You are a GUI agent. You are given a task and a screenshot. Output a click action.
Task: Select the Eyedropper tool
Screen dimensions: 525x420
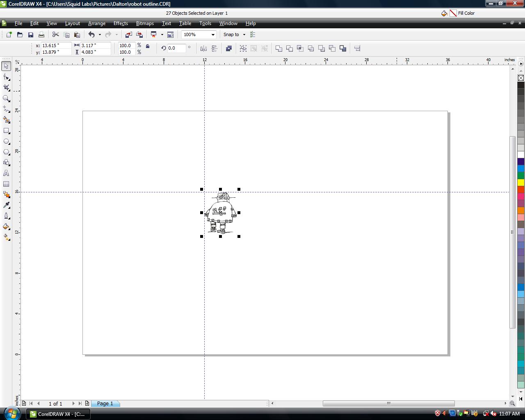click(x=6, y=205)
